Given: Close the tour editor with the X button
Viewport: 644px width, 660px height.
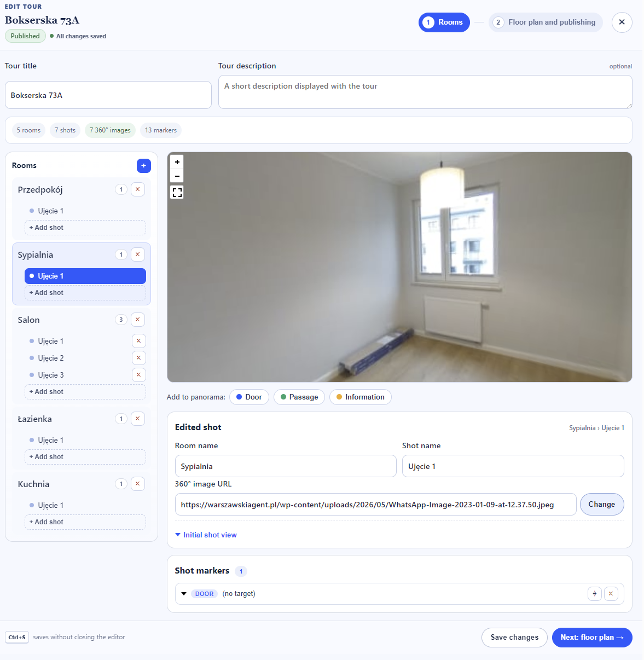Looking at the screenshot, I should [x=622, y=22].
